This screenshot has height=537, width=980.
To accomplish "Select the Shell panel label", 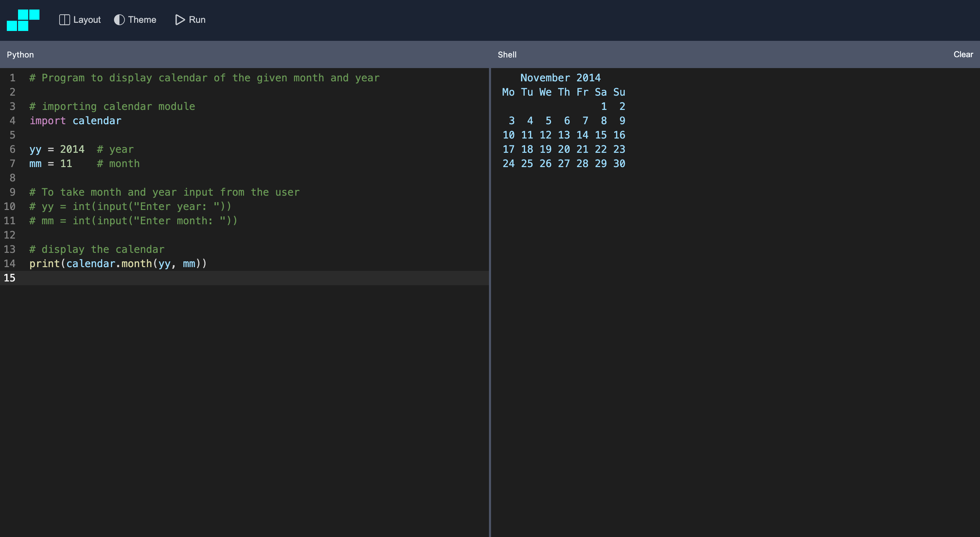I will [x=507, y=54].
